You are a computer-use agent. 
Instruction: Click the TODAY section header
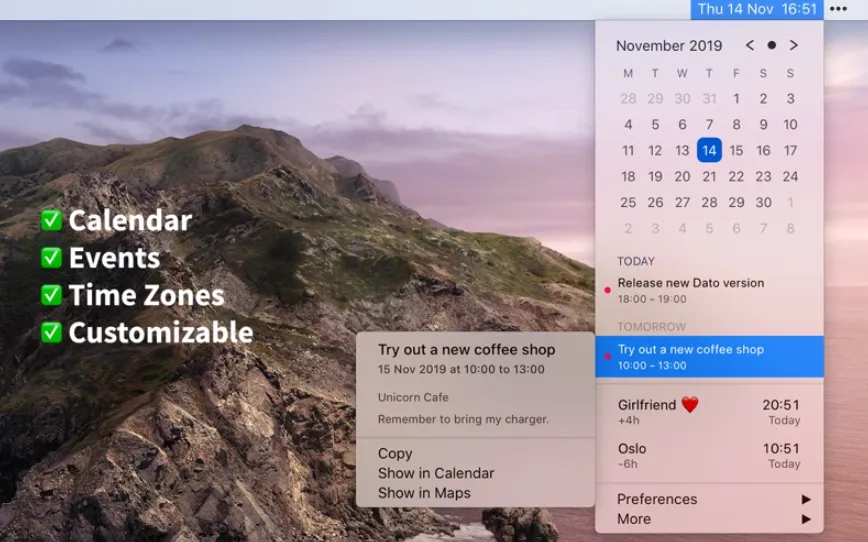(x=636, y=261)
